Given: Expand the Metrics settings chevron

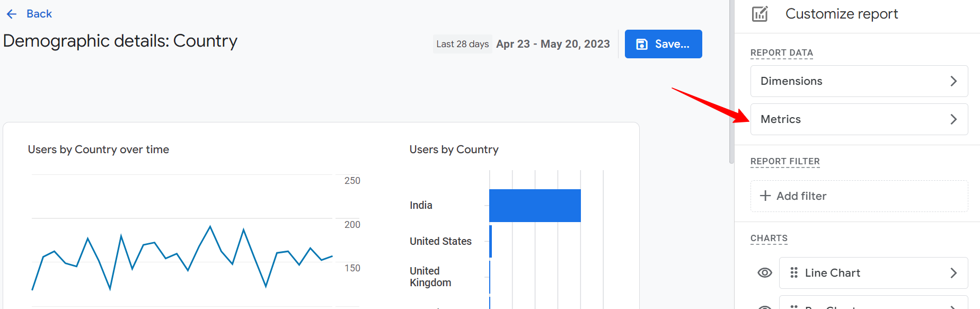Looking at the screenshot, I should click(x=953, y=119).
